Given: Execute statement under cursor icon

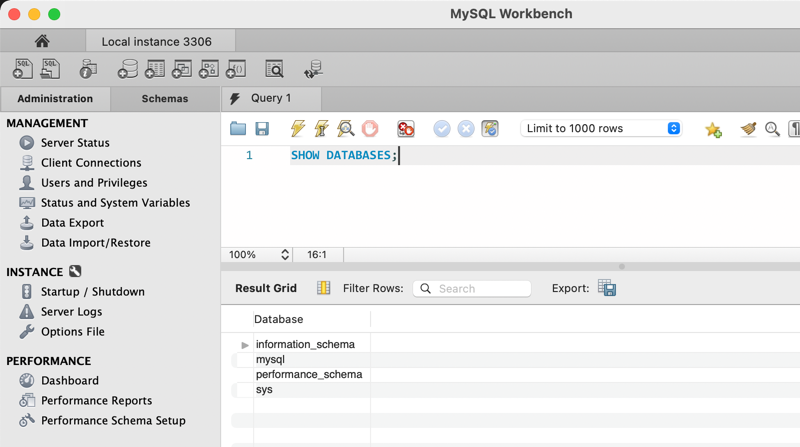Looking at the screenshot, I should point(321,129).
